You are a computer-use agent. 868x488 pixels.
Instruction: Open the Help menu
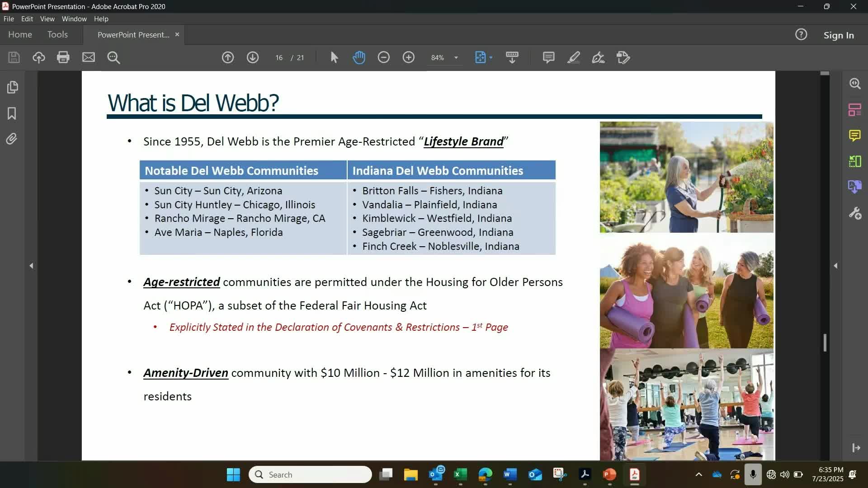101,19
